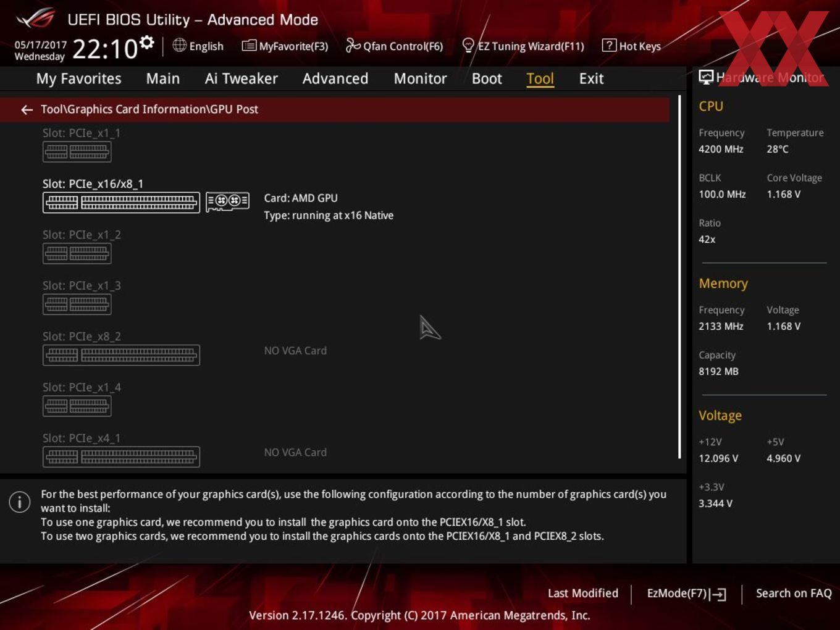Select the PCIe_x16/x8_1 slot graphic
Viewport: 840px width, 630px height.
(121, 203)
